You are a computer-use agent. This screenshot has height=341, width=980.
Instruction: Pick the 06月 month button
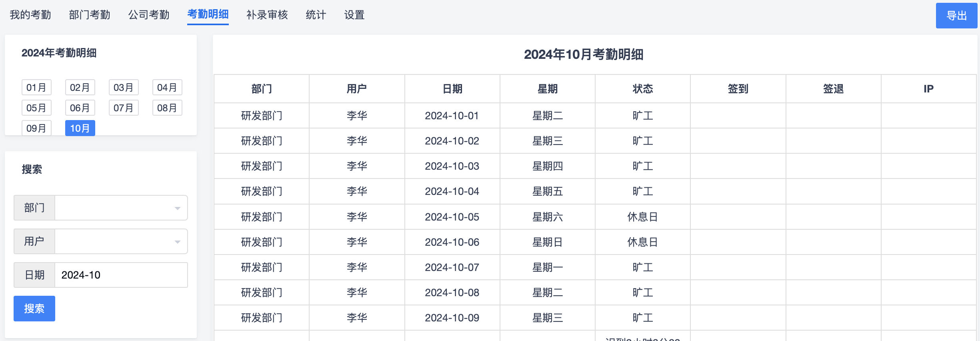pos(80,108)
